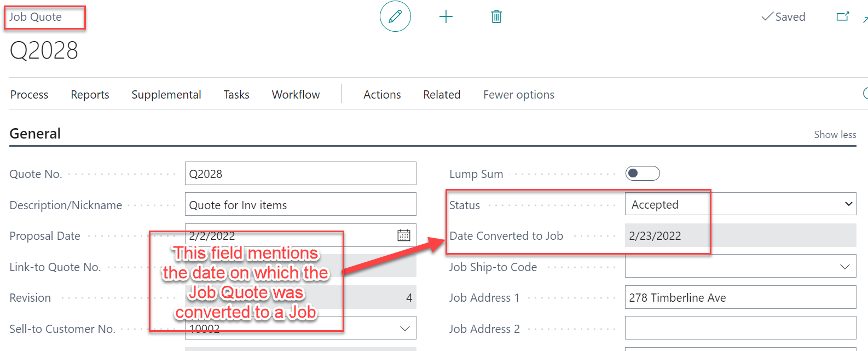This screenshot has height=351, width=868.
Task: Click the trash can delete icon
Action: (x=496, y=16)
